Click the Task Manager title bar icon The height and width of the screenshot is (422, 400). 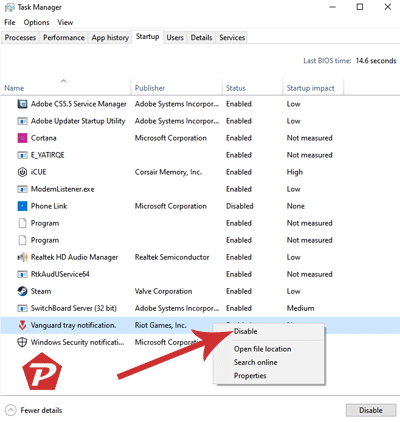pyautogui.click(x=9, y=7)
